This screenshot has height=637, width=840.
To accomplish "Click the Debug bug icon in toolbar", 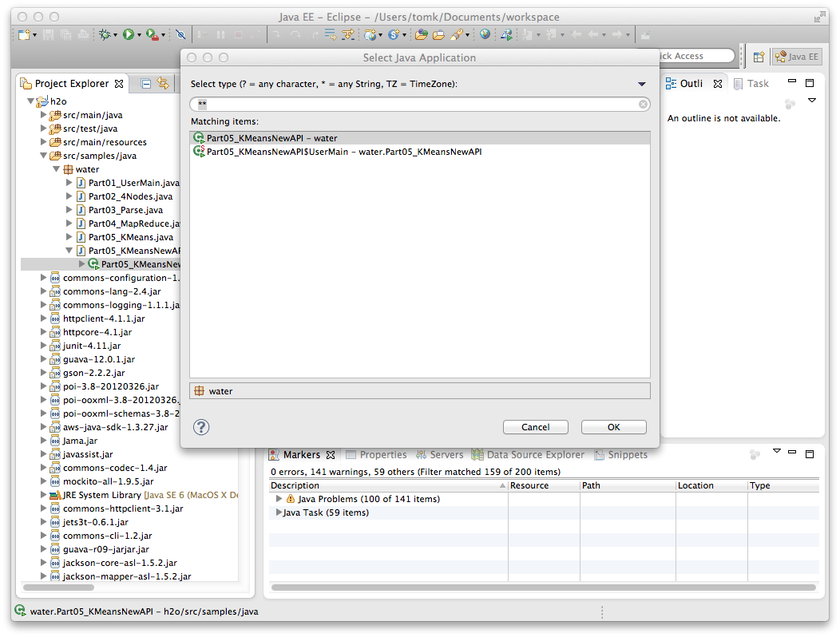I will point(104,34).
